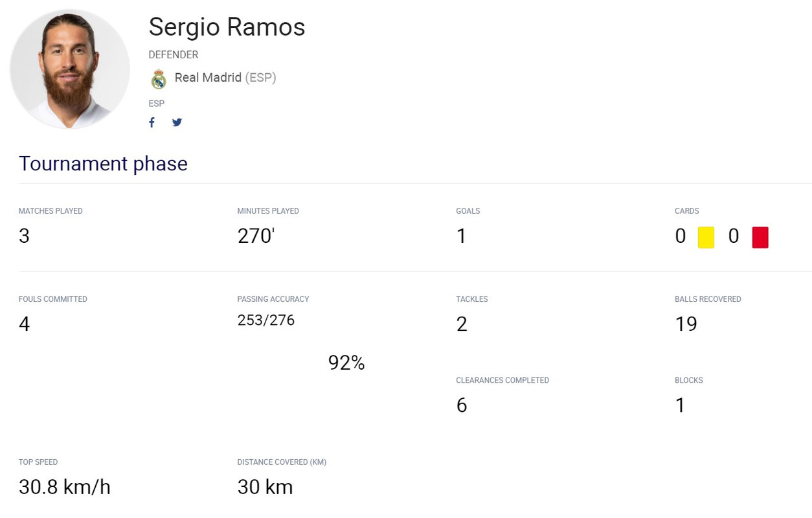Image resolution: width=812 pixels, height=518 pixels.
Task: Click the 92% passing accuracy value
Action: click(x=346, y=363)
